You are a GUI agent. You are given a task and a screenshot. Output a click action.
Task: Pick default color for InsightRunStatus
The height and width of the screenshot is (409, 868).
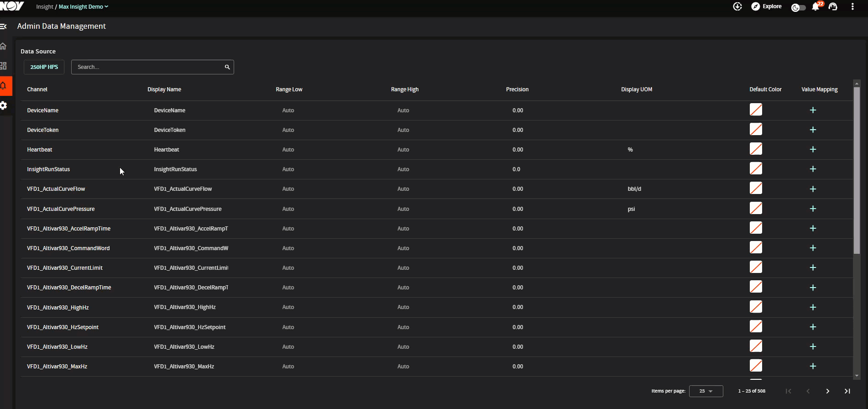tap(756, 168)
